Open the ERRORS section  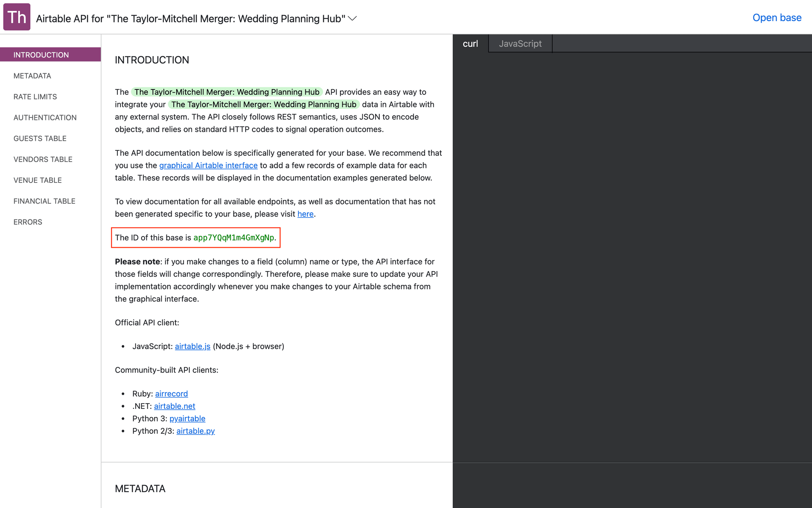pyautogui.click(x=28, y=222)
